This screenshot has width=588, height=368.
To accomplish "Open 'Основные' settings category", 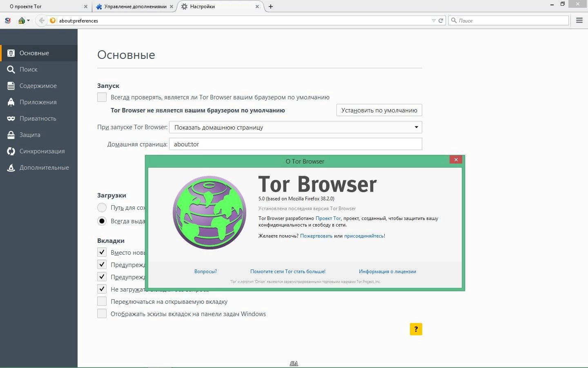I will click(39, 53).
